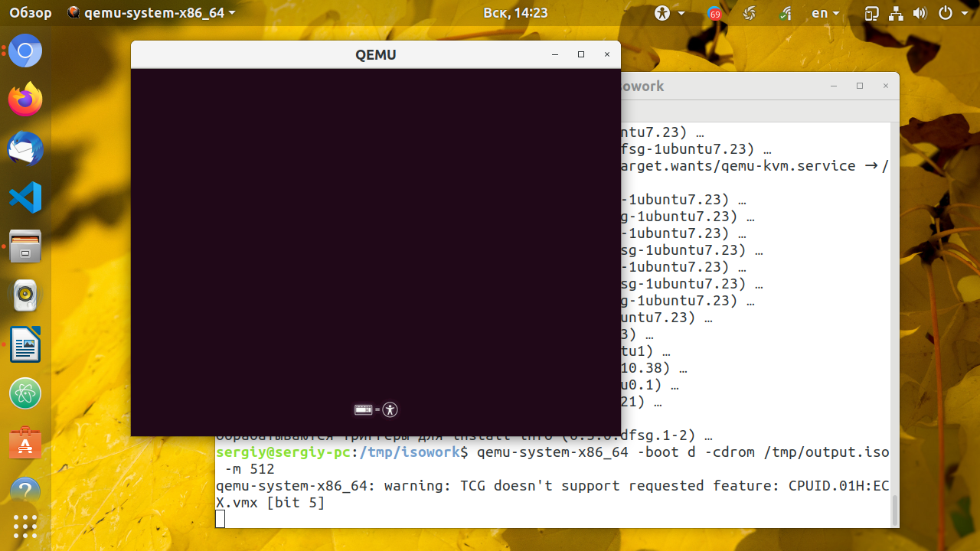Open the Files manager from the dock
The width and height of the screenshot is (980, 551).
(25, 246)
